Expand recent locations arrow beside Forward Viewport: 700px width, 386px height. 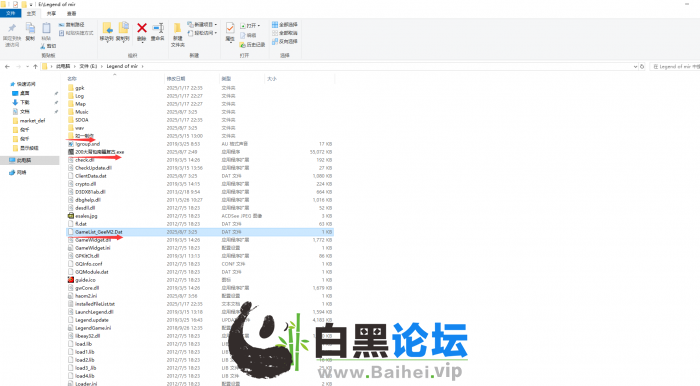click(x=27, y=66)
